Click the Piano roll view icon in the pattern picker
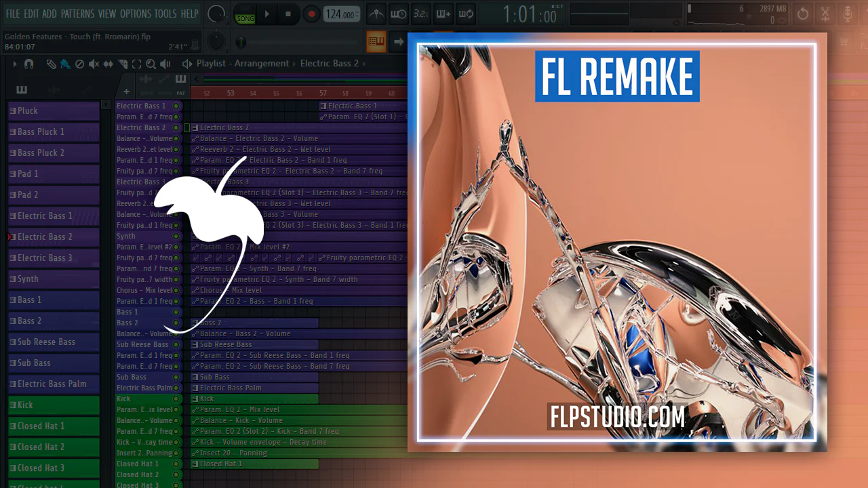 click(x=22, y=90)
